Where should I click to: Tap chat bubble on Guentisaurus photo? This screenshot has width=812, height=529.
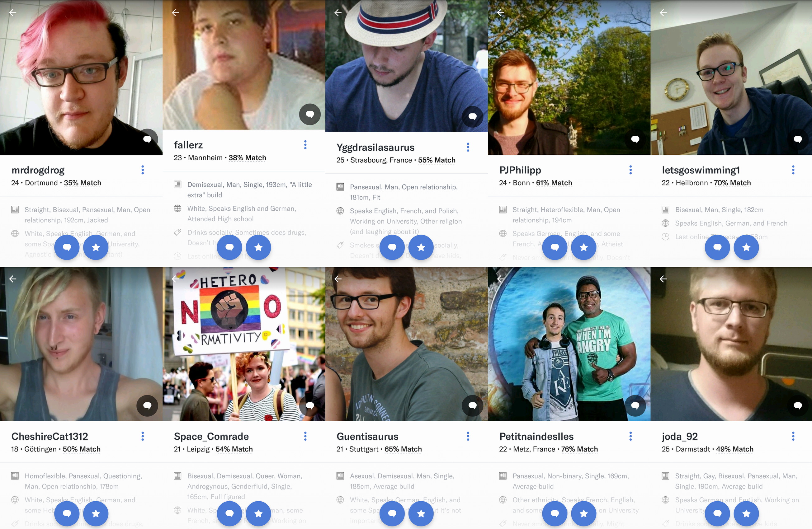(x=473, y=405)
